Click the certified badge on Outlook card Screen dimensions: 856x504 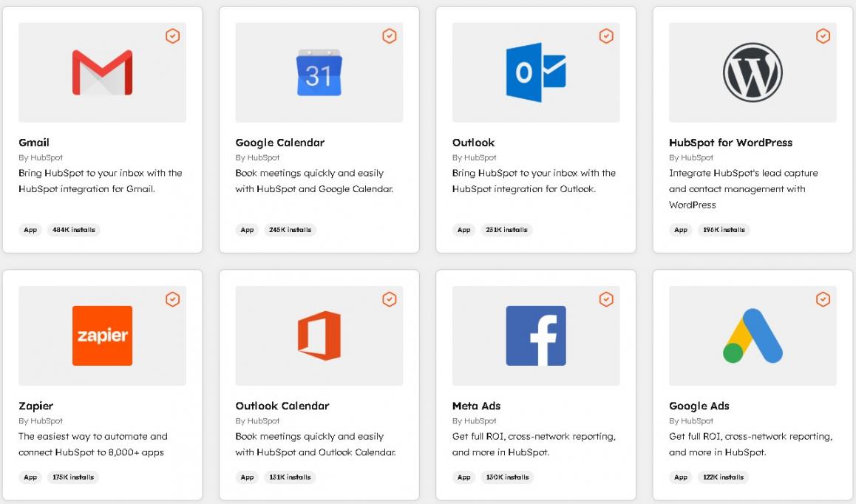606,36
